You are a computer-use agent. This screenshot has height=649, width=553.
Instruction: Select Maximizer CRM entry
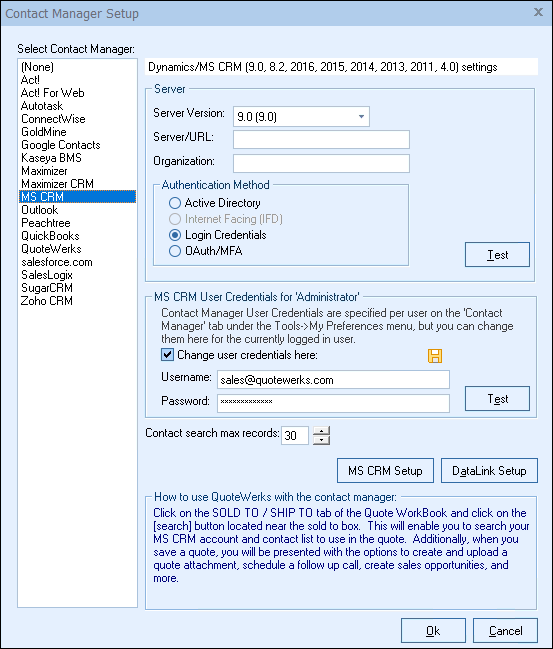pos(77,184)
